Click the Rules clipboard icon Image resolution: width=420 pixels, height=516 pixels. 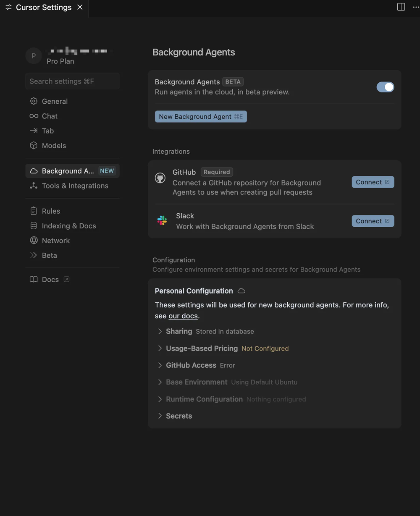click(34, 211)
